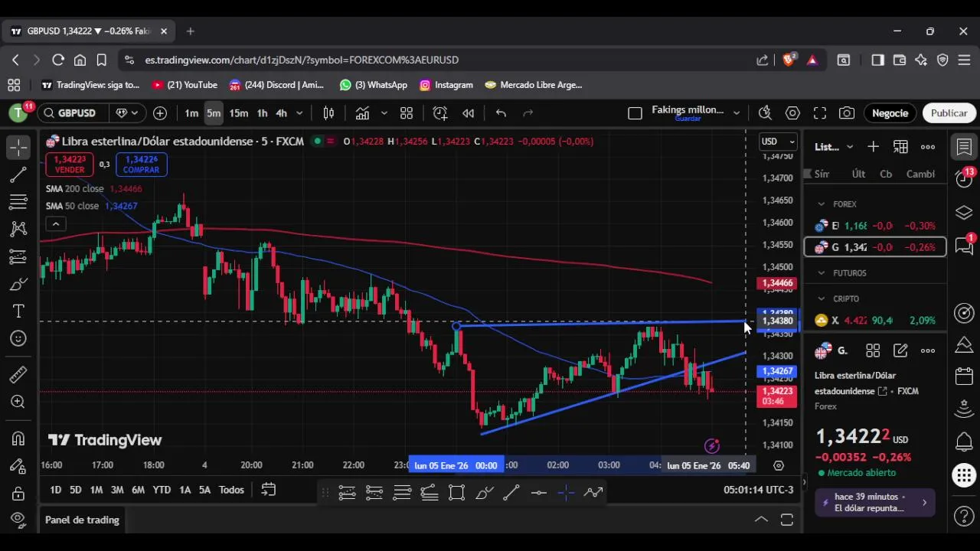This screenshot has width=980, height=551.
Task: Select the chart layout square icon
Action: [x=635, y=113]
